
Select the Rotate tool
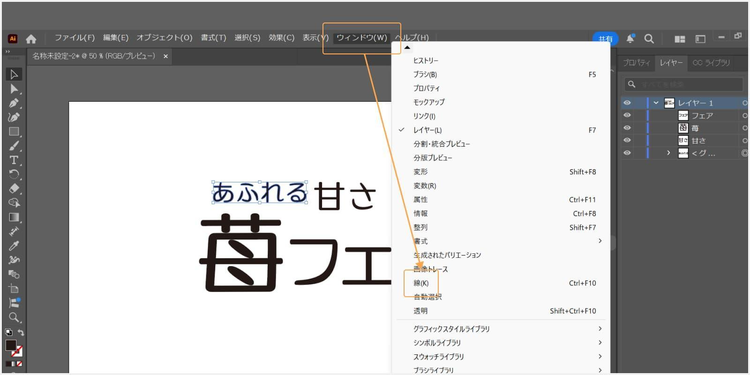point(14,175)
